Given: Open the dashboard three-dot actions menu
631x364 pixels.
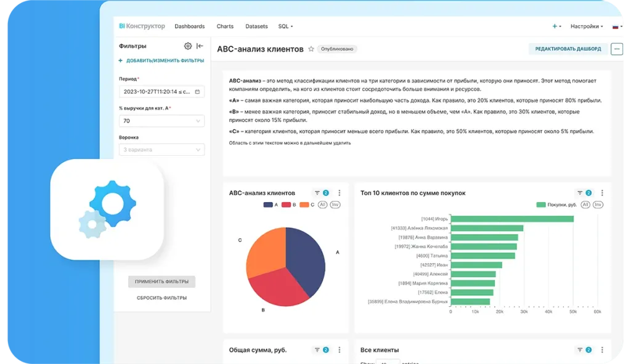Looking at the screenshot, I should [x=616, y=49].
